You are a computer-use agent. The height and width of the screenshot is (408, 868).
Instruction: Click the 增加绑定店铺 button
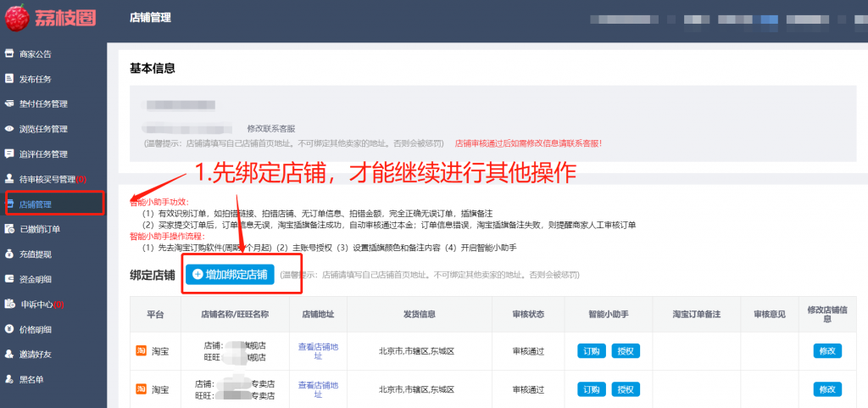[x=230, y=274]
